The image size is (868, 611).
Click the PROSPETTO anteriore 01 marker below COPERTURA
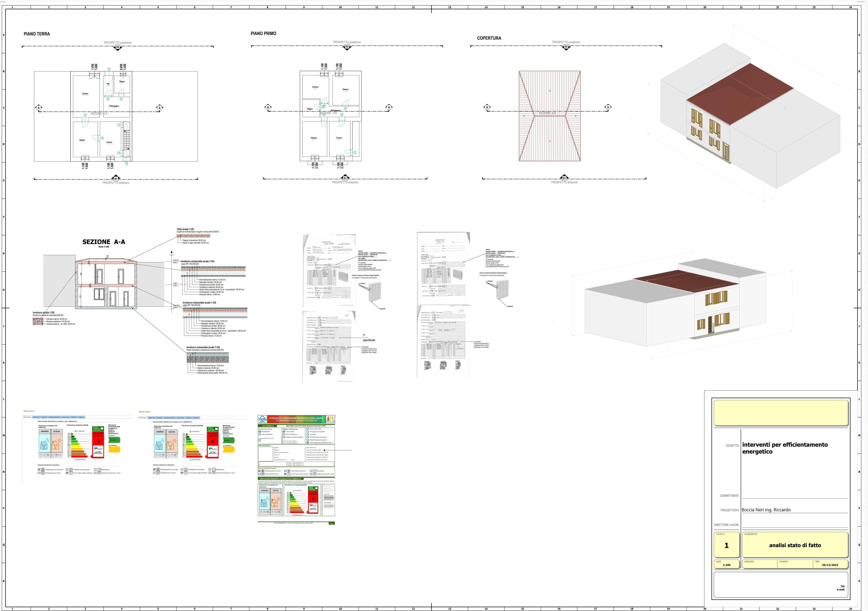[564, 178]
